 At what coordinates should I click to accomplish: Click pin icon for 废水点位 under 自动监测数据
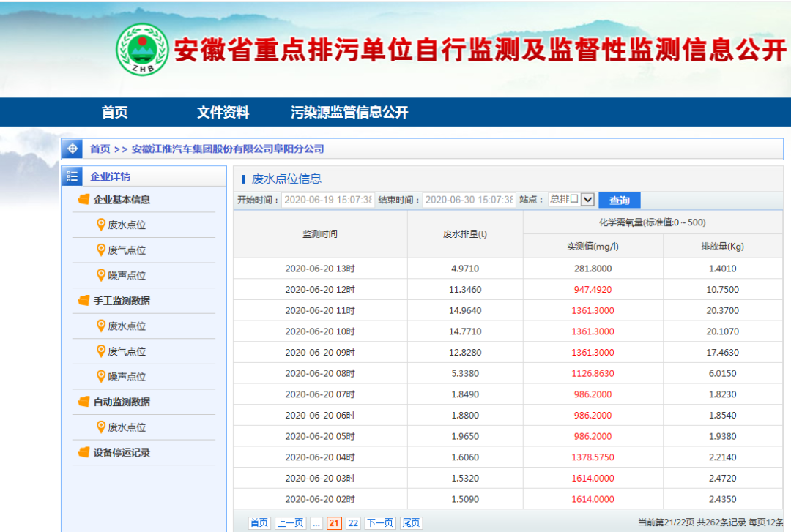(101, 427)
